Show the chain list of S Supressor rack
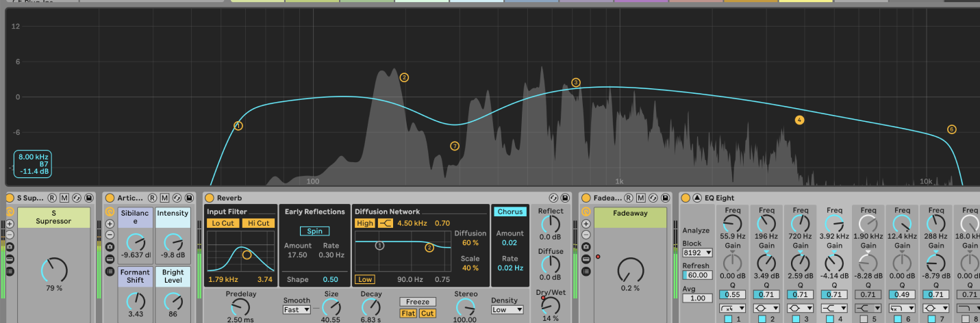980x323 pixels. (10, 272)
